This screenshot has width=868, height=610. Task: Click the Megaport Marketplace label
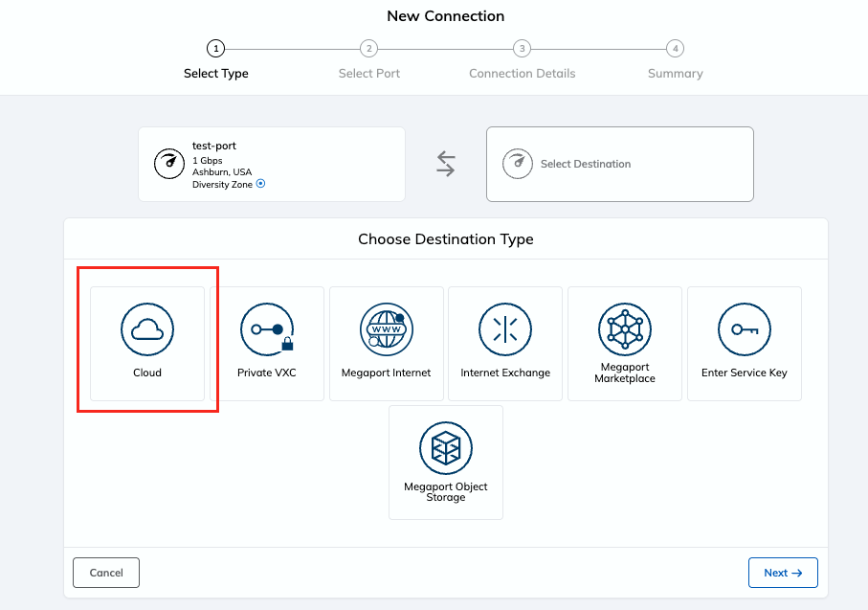coord(625,373)
